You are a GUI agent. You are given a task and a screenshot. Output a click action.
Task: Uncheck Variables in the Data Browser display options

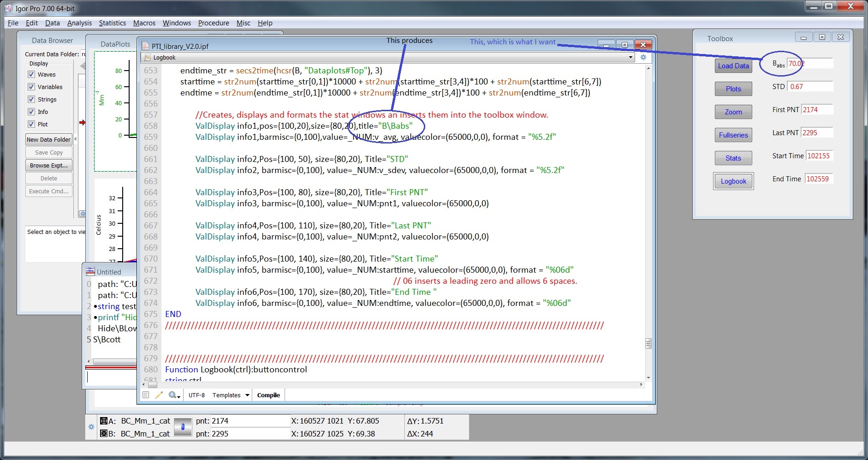pos(31,87)
